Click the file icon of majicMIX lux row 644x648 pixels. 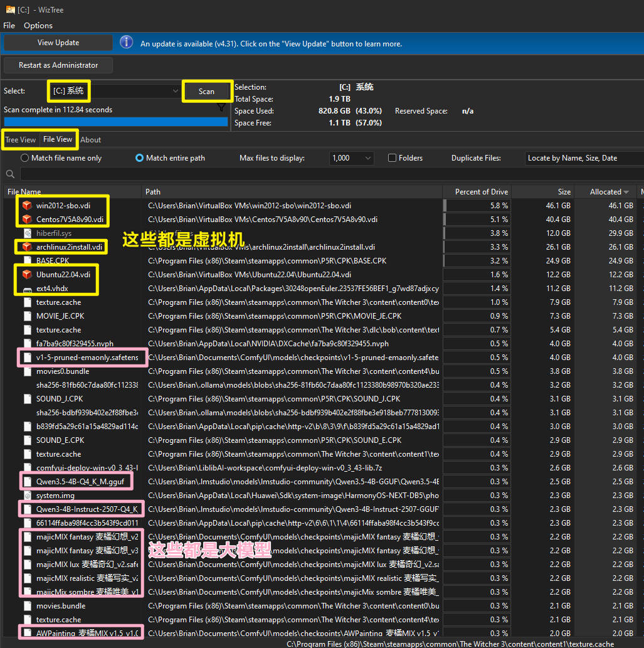[x=27, y=565]
